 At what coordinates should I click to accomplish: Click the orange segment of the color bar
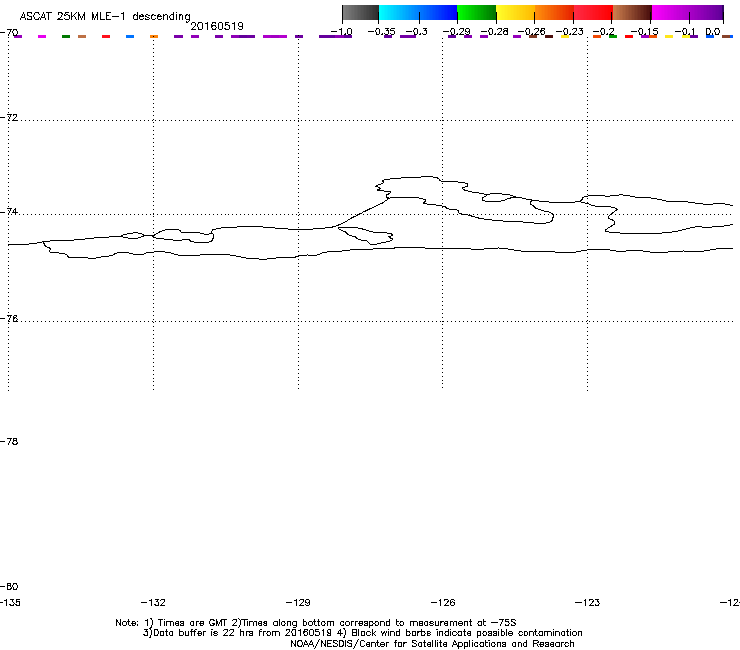pos(554,13)
